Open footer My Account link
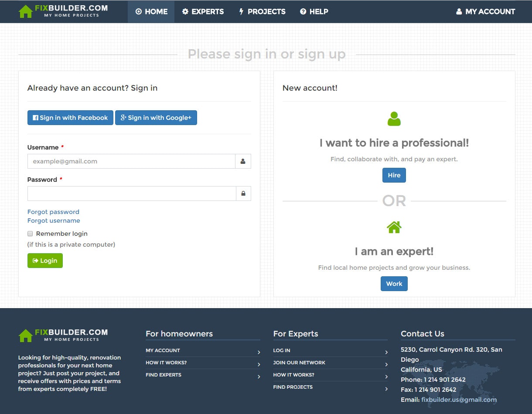532x414 pixels. pos(163,350)
